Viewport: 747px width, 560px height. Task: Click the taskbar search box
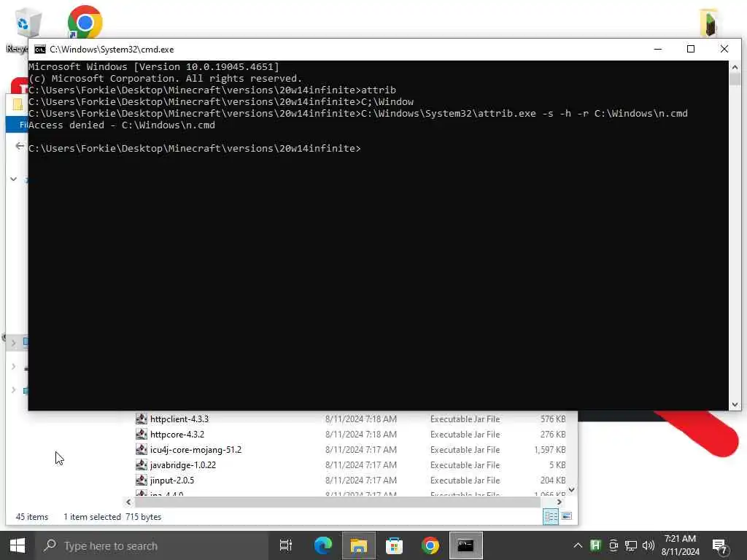[x=152, y=545]
